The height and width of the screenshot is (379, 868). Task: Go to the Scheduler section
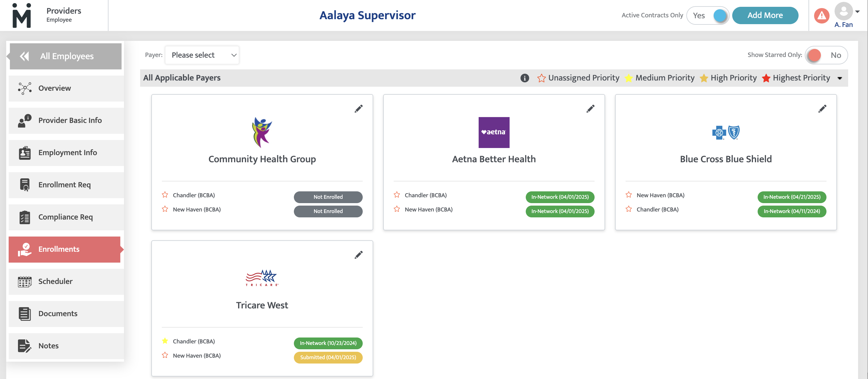[66, 281]
